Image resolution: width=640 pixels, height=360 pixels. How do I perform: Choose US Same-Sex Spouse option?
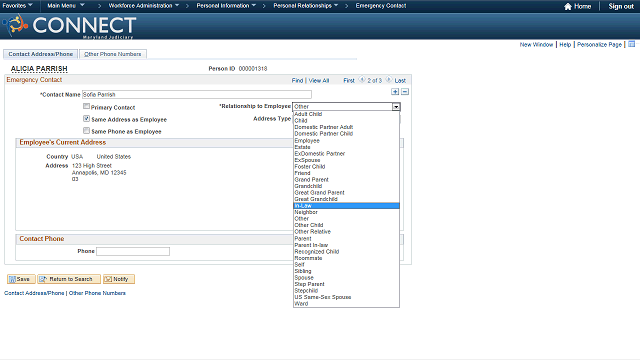click(346, 297)
